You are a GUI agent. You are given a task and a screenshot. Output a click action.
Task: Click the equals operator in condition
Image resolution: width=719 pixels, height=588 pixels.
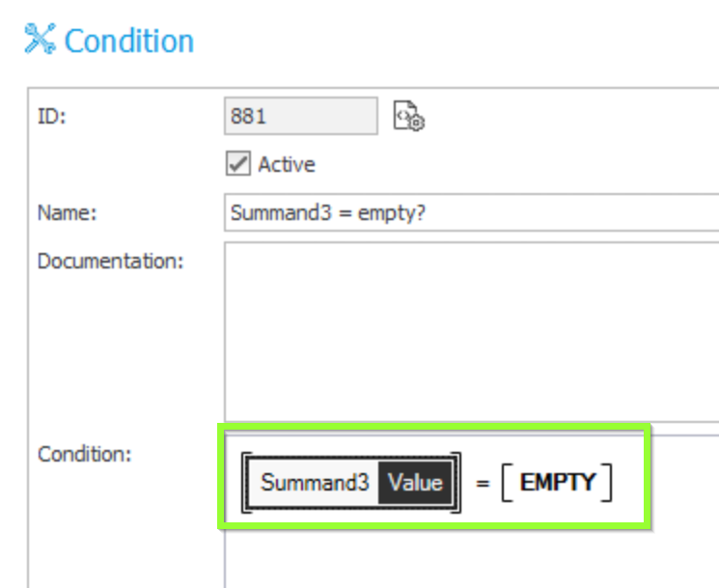(x=483, y=483)
